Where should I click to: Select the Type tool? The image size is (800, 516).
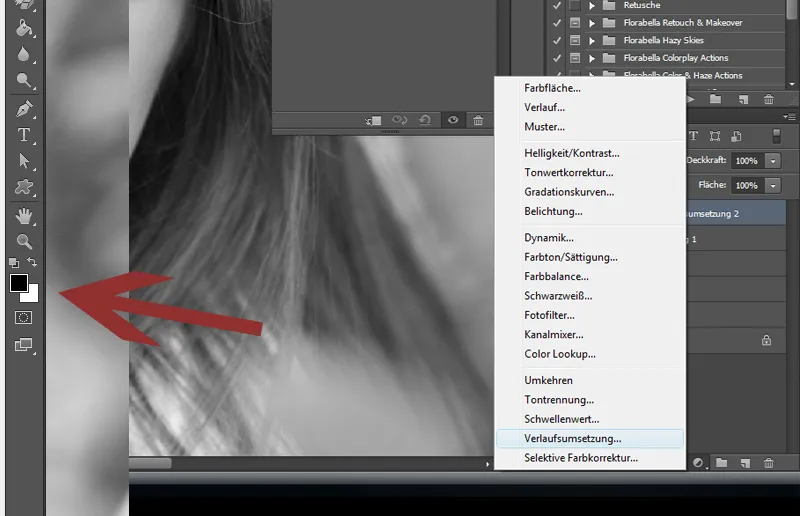click(23, 135)
